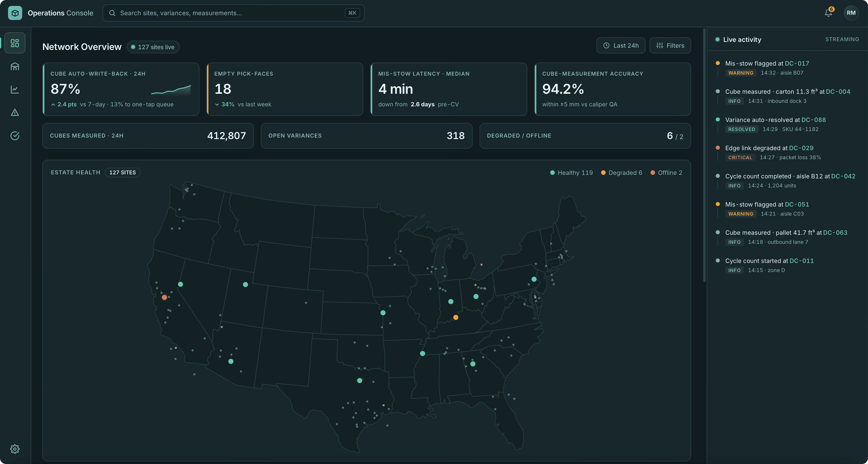Select the degraded orange site marker in Kentucky
The height and width of the screenshot is (464, 868).
point(456,317)
